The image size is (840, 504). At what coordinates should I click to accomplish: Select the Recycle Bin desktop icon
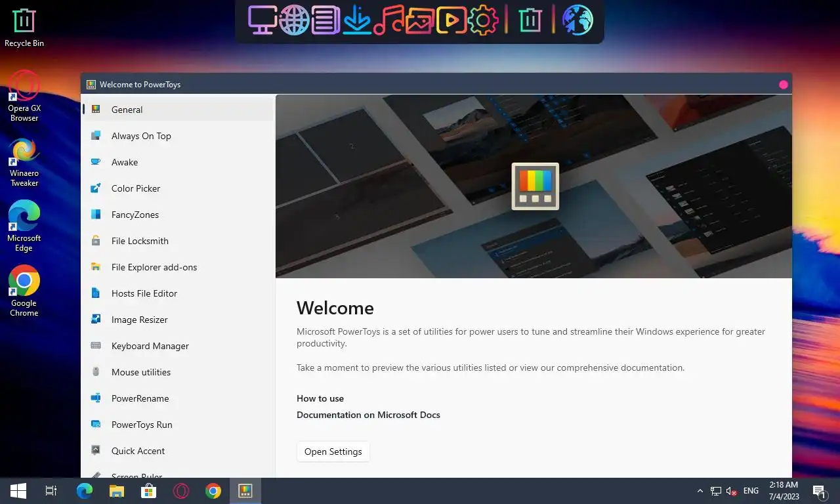pos(24,28)
